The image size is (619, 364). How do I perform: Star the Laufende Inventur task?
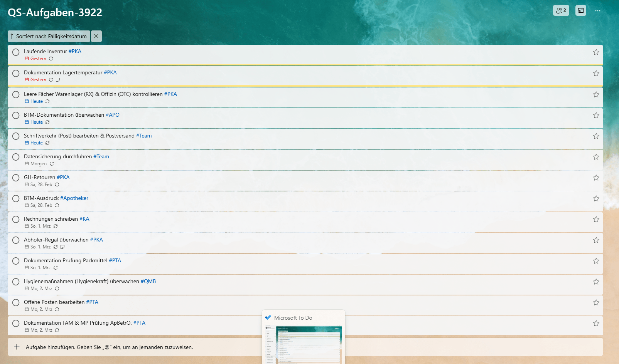(596, 52)
